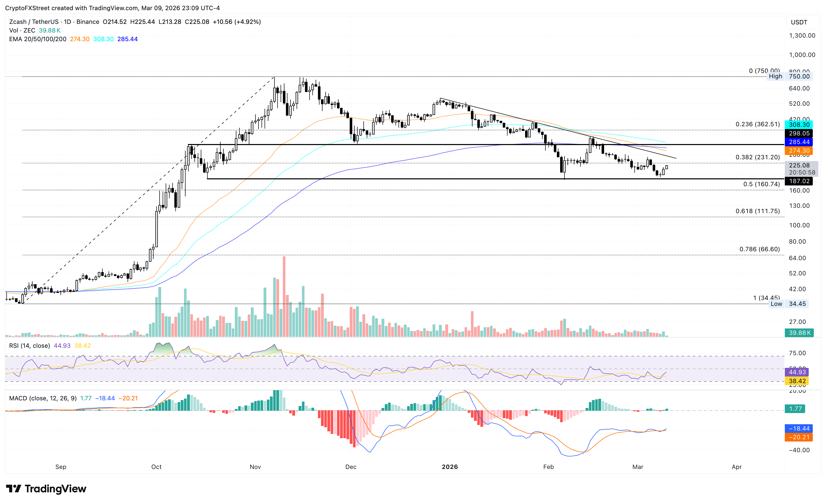Click the 0.236 (362.51) Fibonacci level label

[x=757, y=124]
